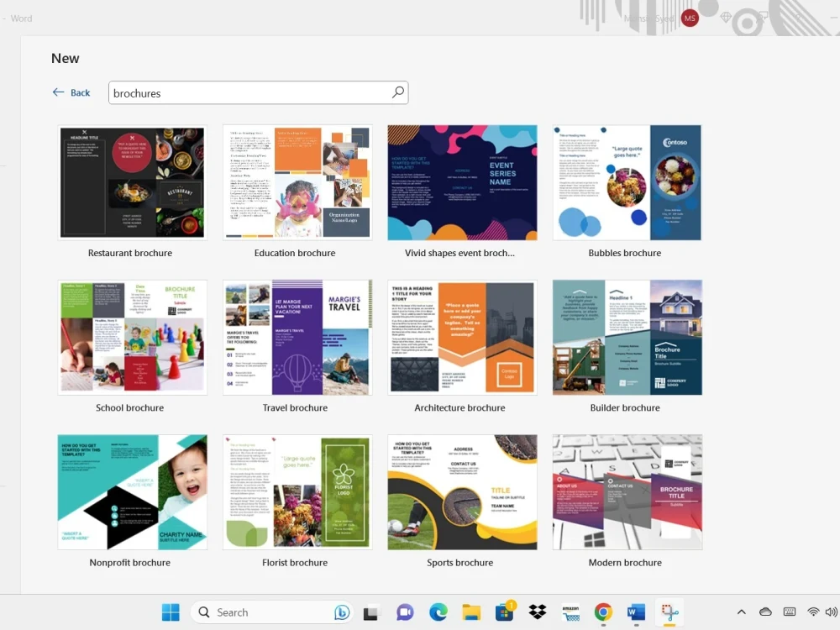Click the magnifier icon in the search box
This screenshot has height=630, width=840.
click(x=397, y=92)
